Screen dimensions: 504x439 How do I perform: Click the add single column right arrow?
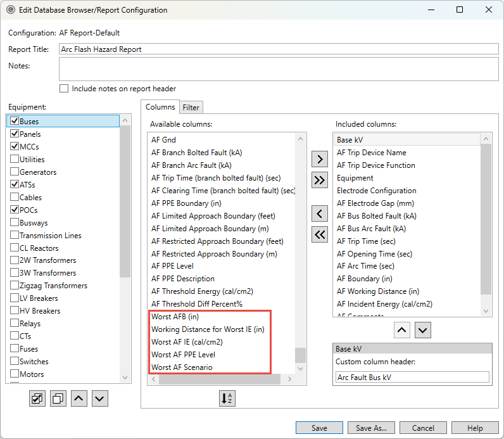coord(320,159)
